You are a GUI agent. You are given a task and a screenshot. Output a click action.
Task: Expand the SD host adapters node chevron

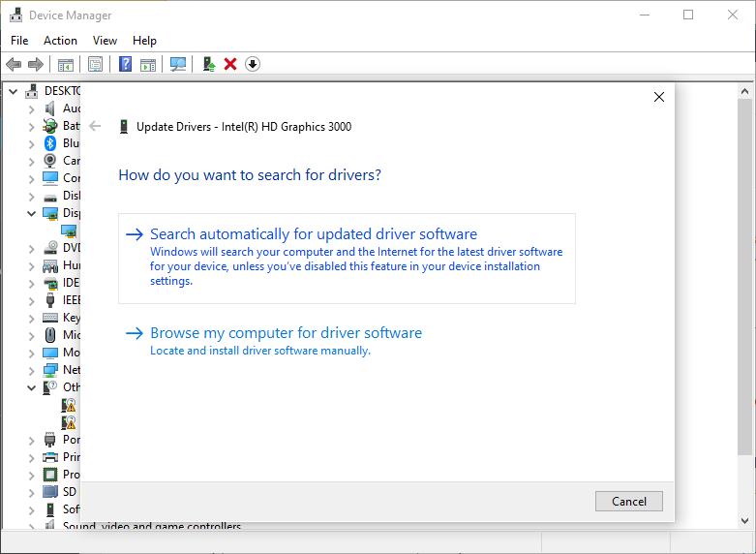click(x=32, y=492)
